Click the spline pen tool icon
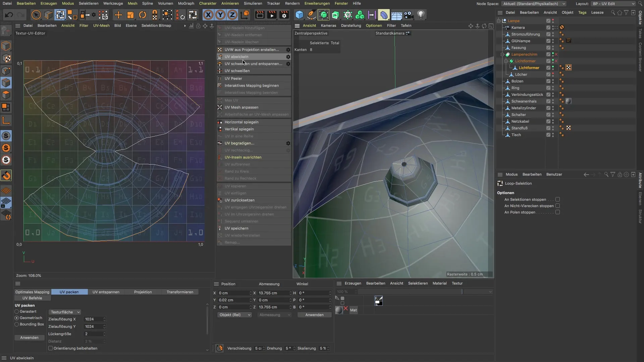 pos(311,15)
